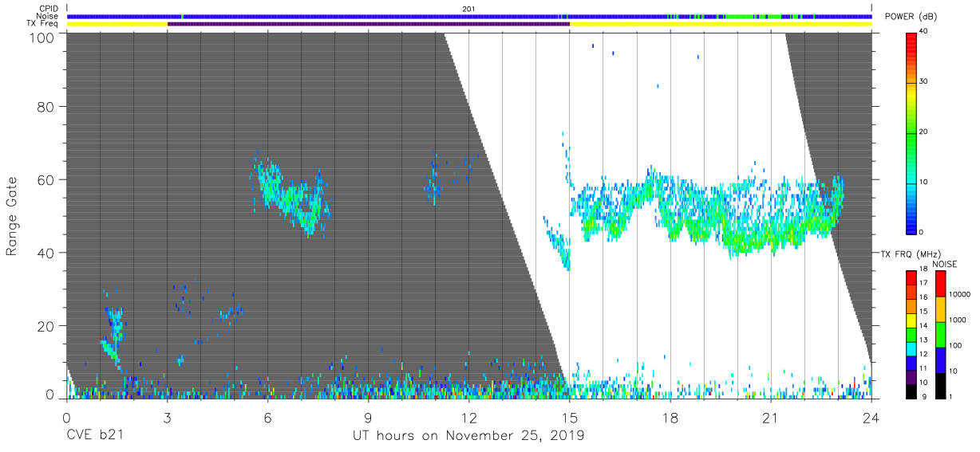Click the 40 tick on power colorbar

(x=923, y=31)
